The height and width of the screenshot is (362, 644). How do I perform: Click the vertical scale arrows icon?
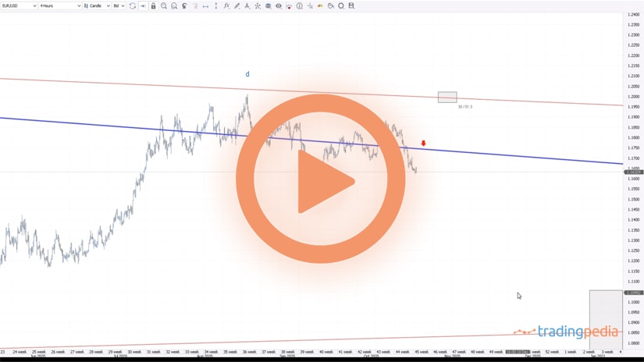[x=216, y=5]
